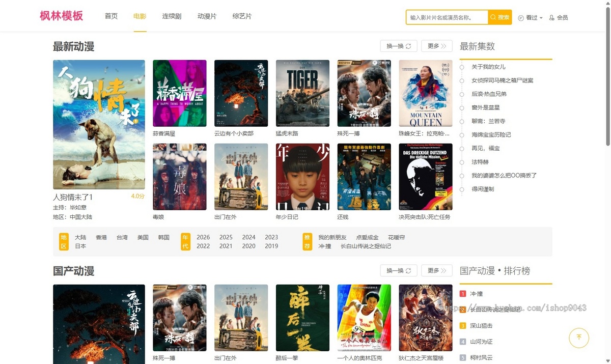
Task: Filter by year 2026
Action: [203, 237]
